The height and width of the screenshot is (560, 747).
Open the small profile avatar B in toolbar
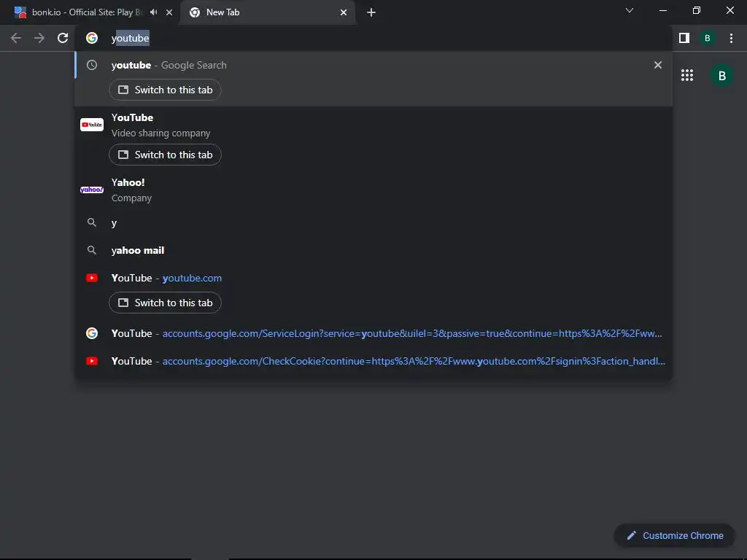708,38
